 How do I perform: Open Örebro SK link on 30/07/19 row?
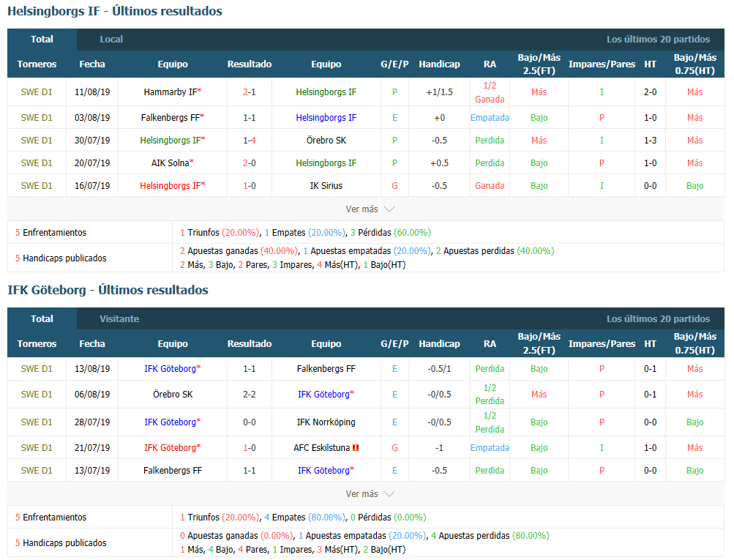tap(326, 141)
